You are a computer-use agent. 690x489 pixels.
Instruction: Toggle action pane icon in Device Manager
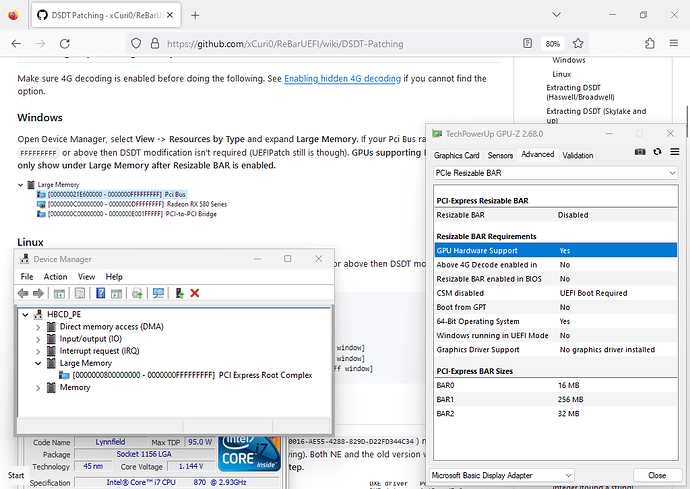pos(116,293)
